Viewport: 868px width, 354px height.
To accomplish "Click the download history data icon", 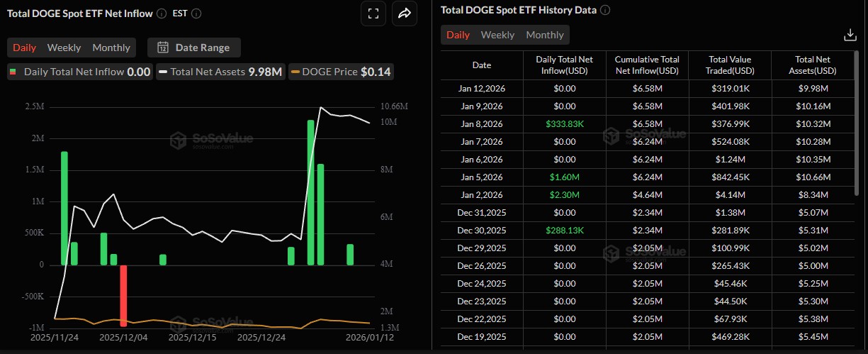I will (x=850, y=35).
